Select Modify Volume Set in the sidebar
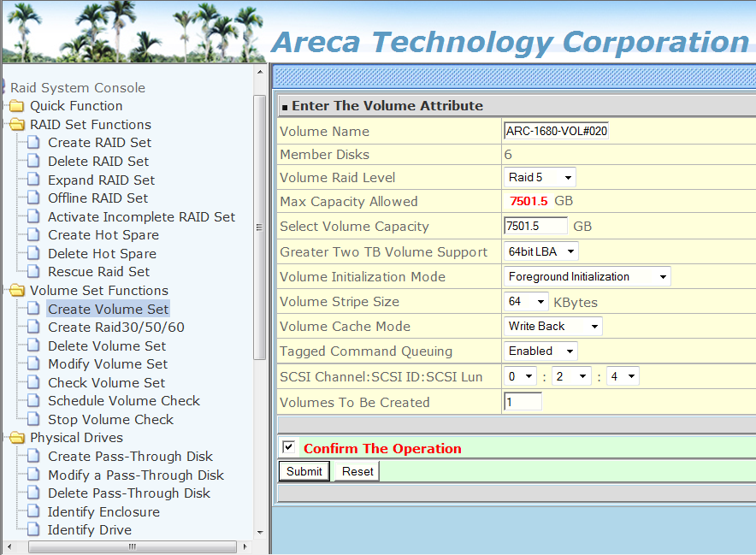The image size is (756, 555). [x=108, y=364]
